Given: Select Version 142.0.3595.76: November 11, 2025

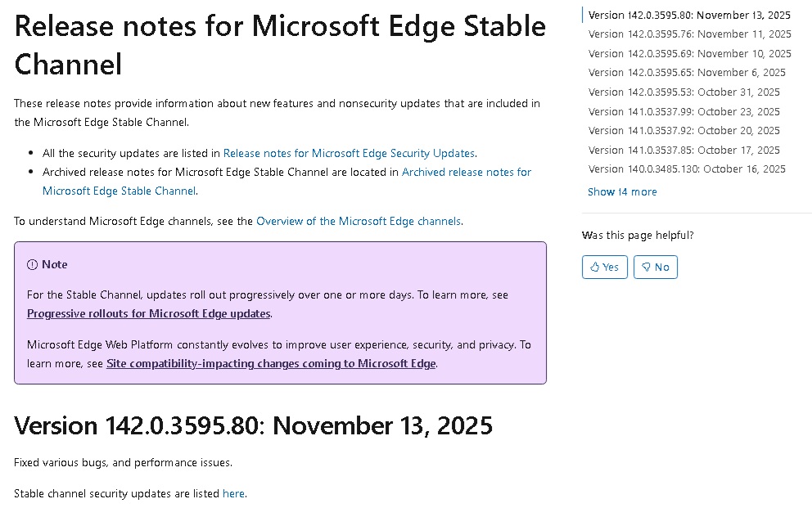Looking at the screenshot, I should (x=689, y=34).
